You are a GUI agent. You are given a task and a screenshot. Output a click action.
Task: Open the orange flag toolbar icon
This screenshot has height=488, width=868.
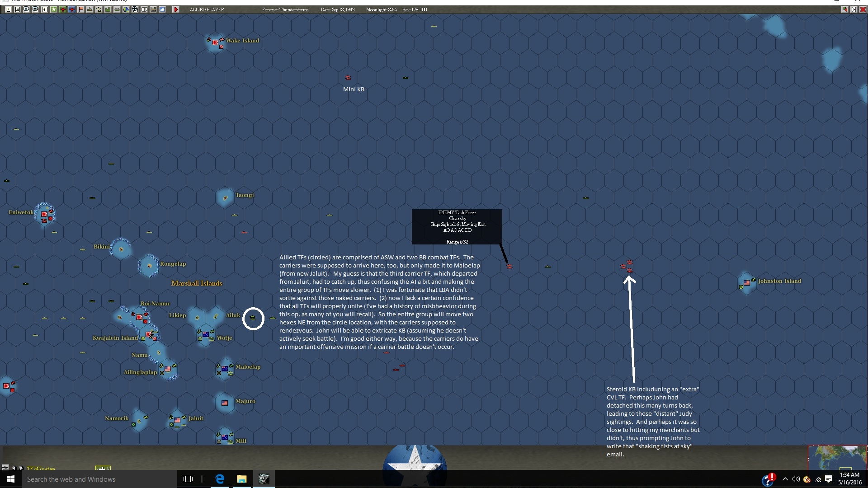pos(81,9)
